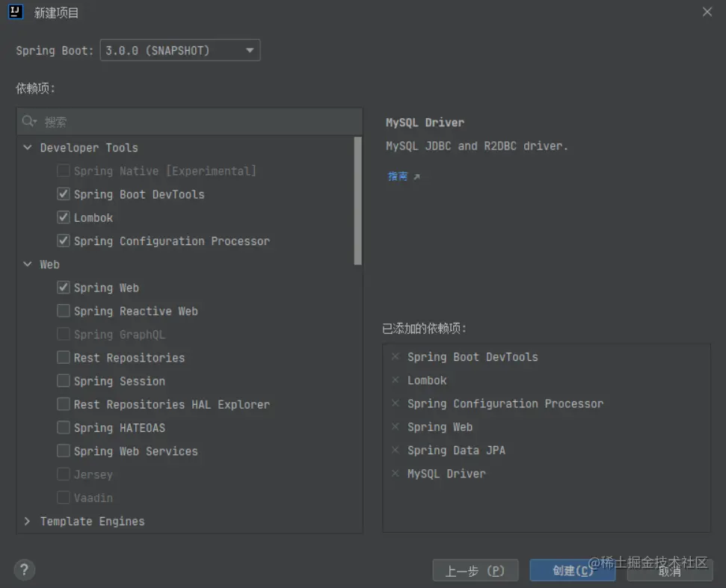The height and width of the screenshot is (588, 726).
Task: Enable Spring Reactive Web checkbox
Action: point(64,310)
